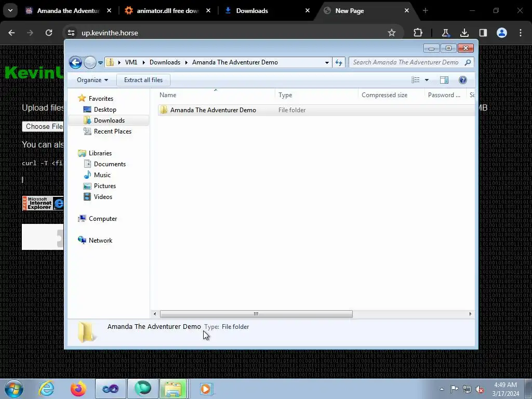Open the browser downloads icon
Viewport: 532px width, 399px height.
464,33
